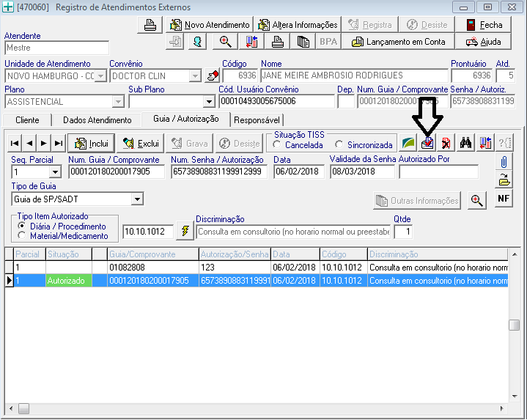Click the lightning bolt icon next to code 10.10.1012
527x420 pixels.
pyautogui.click(x=185, y=231)
